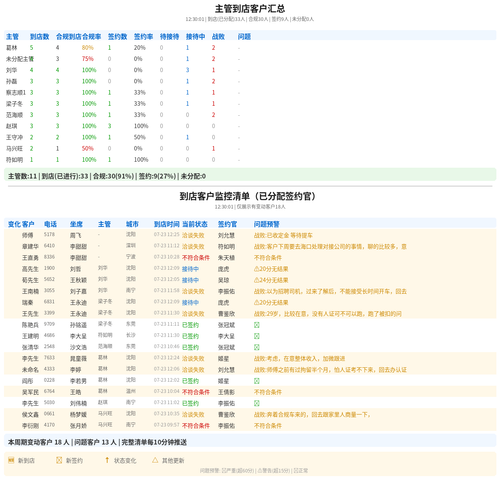Click phone number 4333 in the list
The image size is (500, 493).
point(49,369)
